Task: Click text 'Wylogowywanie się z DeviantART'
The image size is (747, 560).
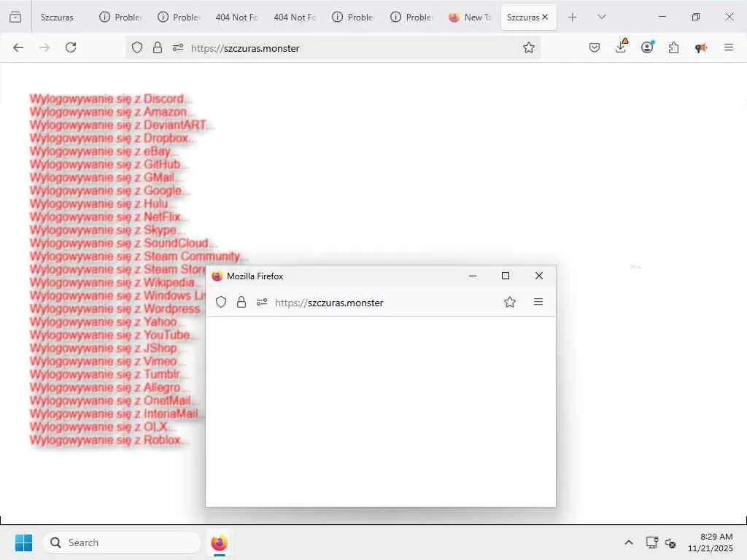Action: (x=117, y=125)
